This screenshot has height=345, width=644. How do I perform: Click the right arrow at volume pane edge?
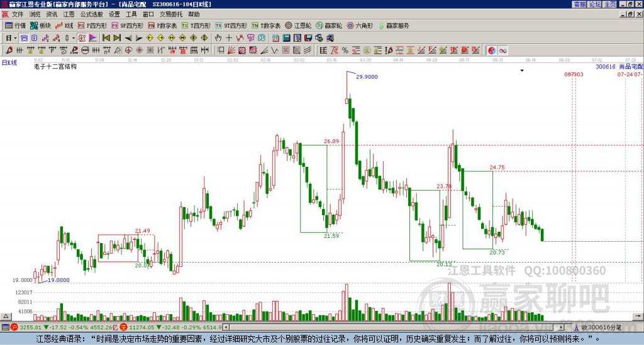(x=638, y=316)
